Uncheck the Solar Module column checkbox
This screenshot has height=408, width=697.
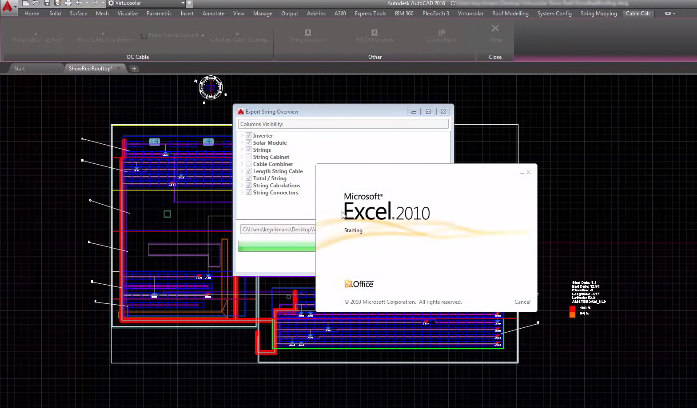pyautogui.click(x=249, y=142)
